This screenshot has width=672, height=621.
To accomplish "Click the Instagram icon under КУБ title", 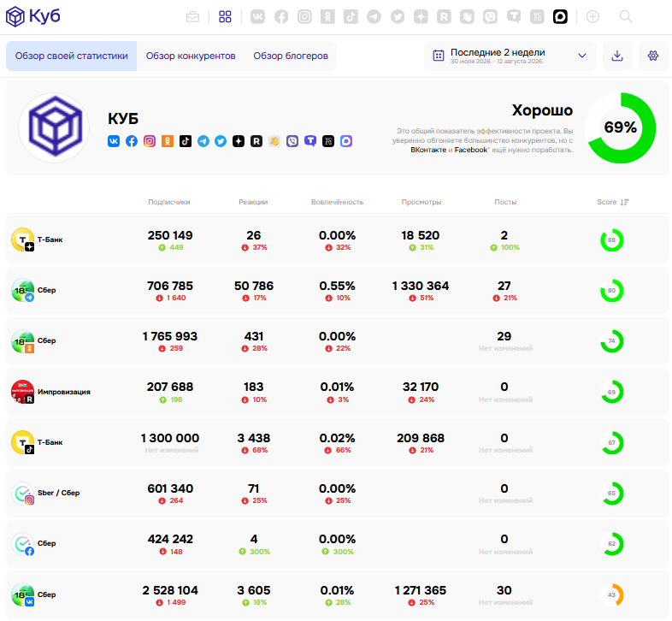I will point(150,141).
